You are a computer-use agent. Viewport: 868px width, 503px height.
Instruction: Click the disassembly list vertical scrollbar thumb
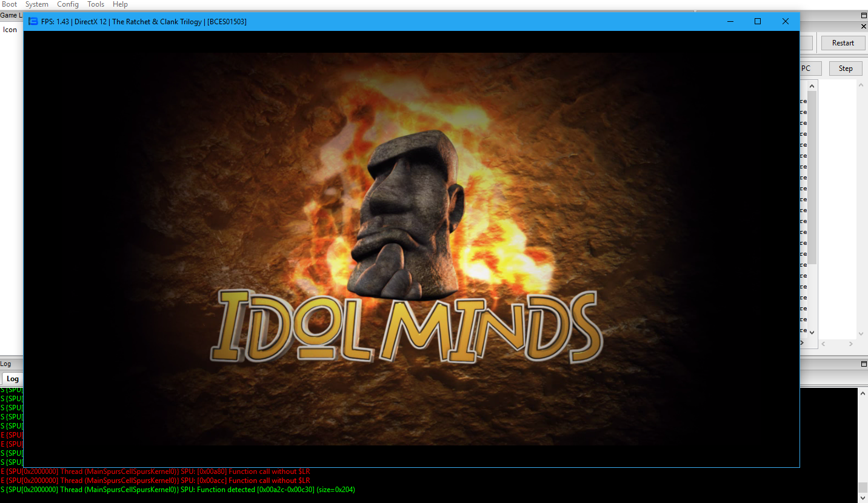(812, 177)
